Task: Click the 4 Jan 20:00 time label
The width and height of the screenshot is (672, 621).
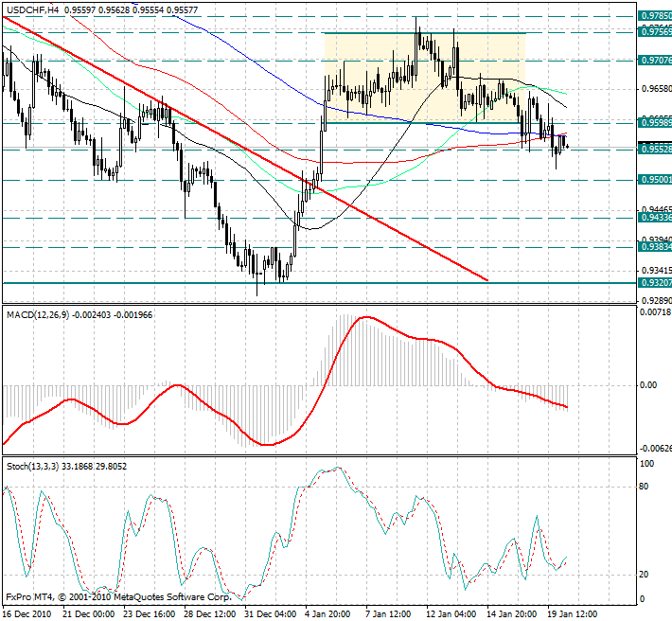Action: click(x=328, y=614)
